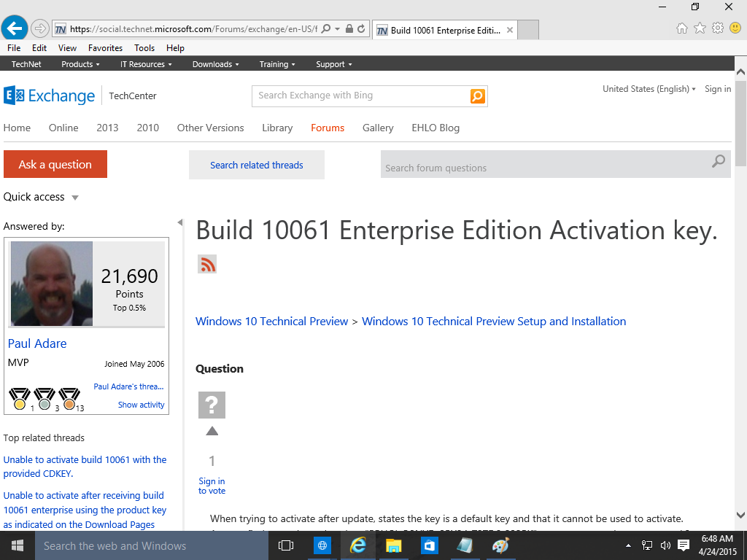Open the address bar autocomplete dropdown arrow

tap(337, 29)
